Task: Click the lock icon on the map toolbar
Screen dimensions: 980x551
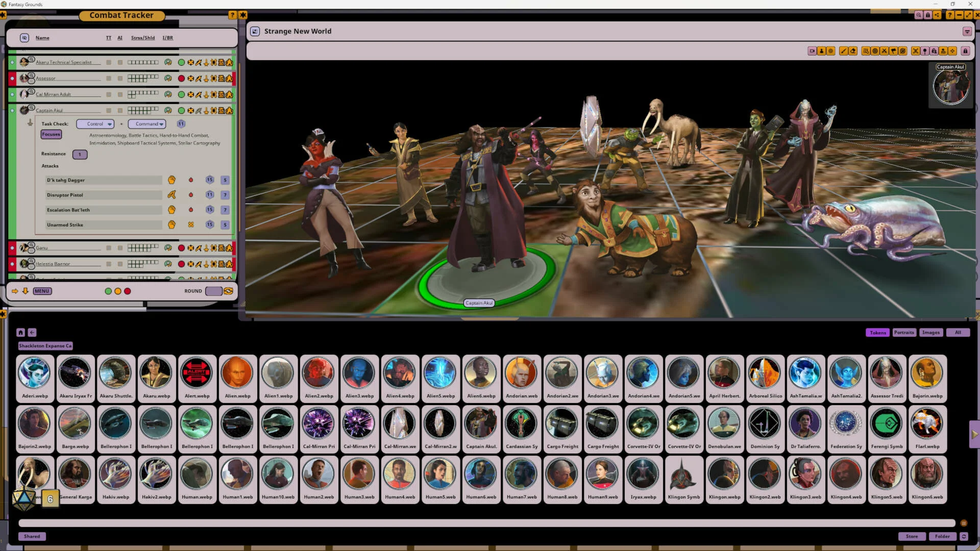Action: click(965, 51)
